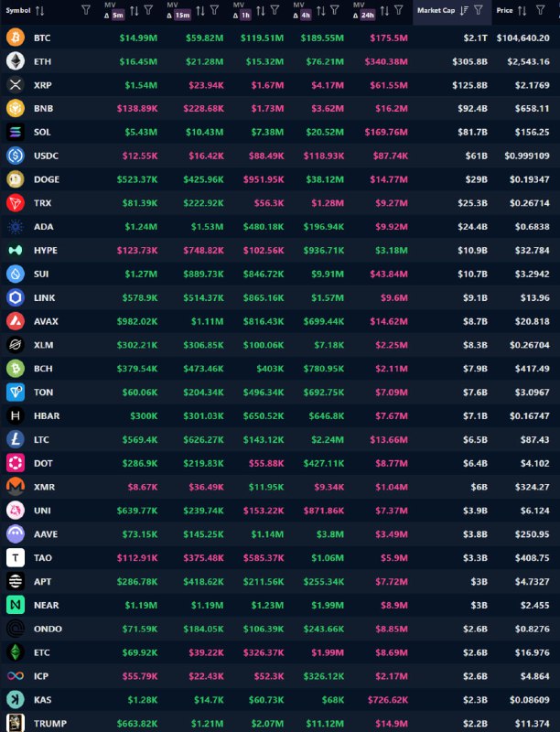Click the ICP infinity icon

coord(16,676)
